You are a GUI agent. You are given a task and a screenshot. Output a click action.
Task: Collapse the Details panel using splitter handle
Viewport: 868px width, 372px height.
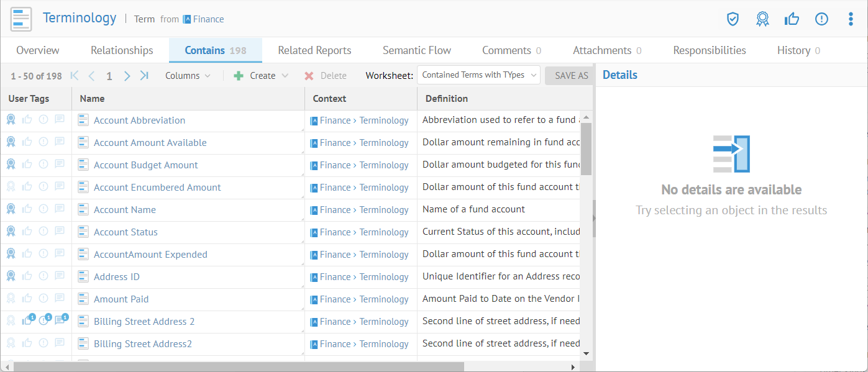tap(595, 218)
